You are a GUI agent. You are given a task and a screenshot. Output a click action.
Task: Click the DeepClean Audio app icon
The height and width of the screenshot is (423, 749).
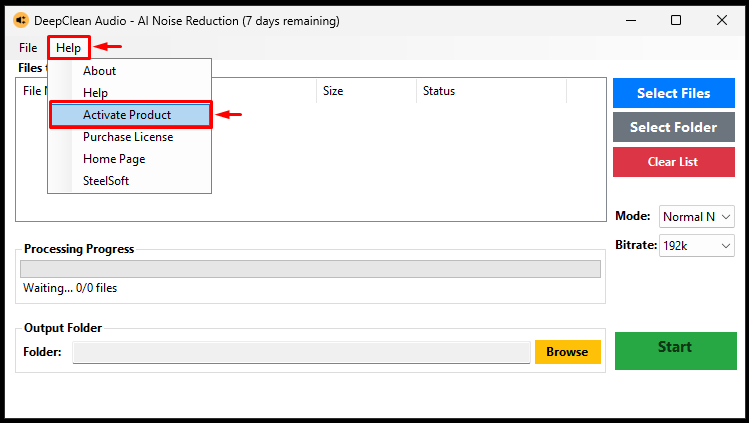point(21,21)
